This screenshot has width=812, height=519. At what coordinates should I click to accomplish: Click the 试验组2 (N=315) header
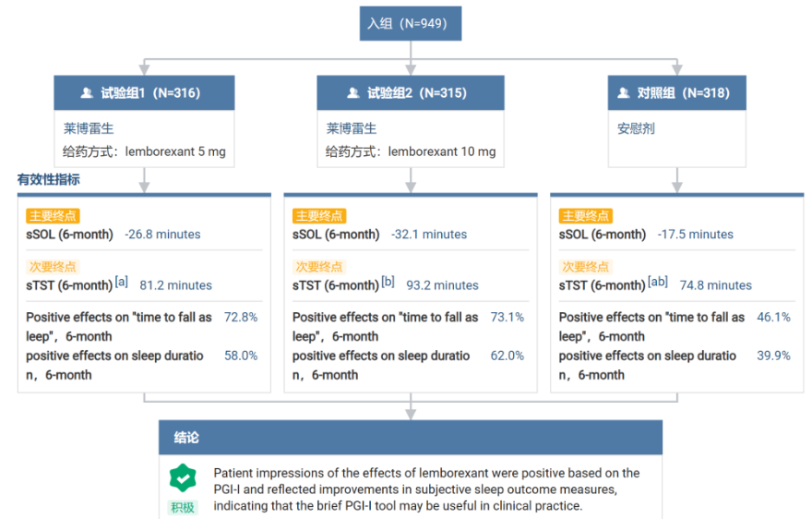click(x=411, y=93)
